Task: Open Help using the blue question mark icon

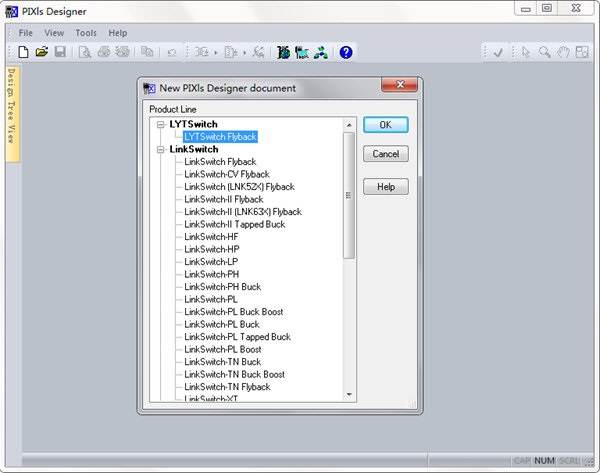Action: tap(346, 52)
